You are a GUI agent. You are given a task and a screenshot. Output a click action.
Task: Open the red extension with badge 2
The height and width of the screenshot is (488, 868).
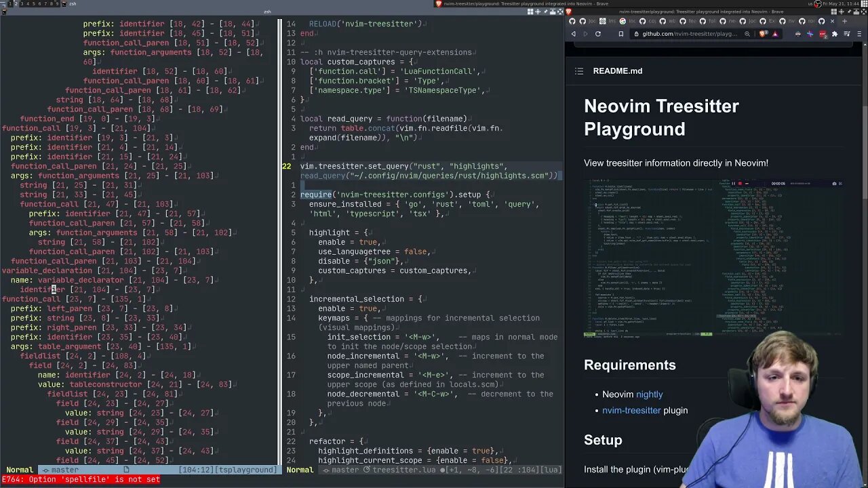[x=823, y=34]
